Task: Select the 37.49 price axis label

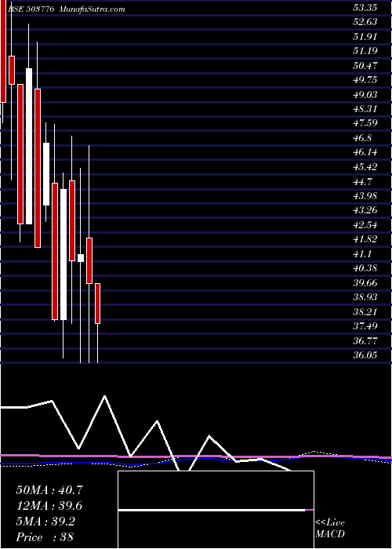Action: coord(365,326)
